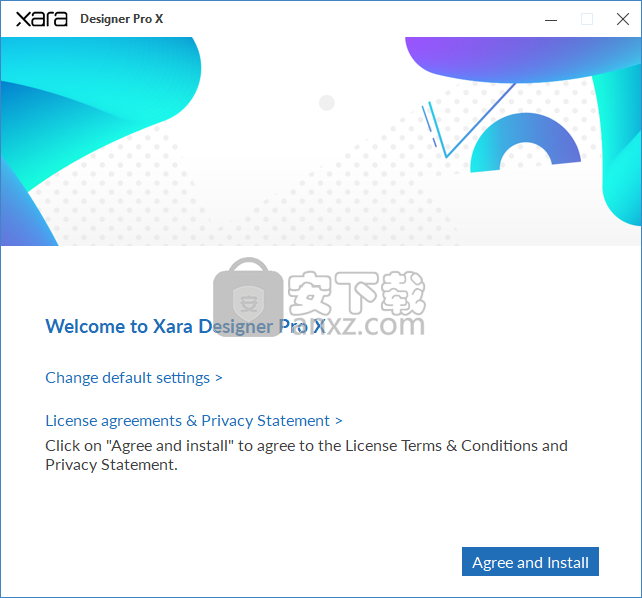Screen dimensions: 642x598
Task: Click the Designer Pro X title text
Action: click(x=122, y=19)
